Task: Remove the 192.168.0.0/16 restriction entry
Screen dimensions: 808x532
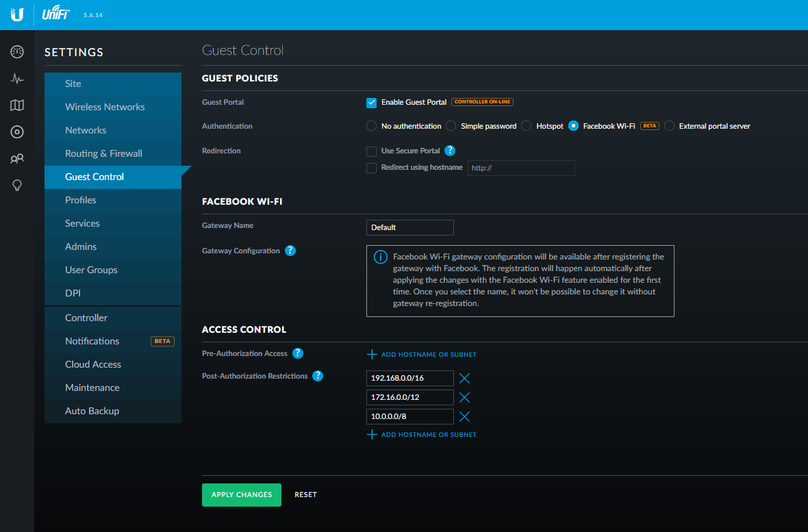Action: click(464, 378)
